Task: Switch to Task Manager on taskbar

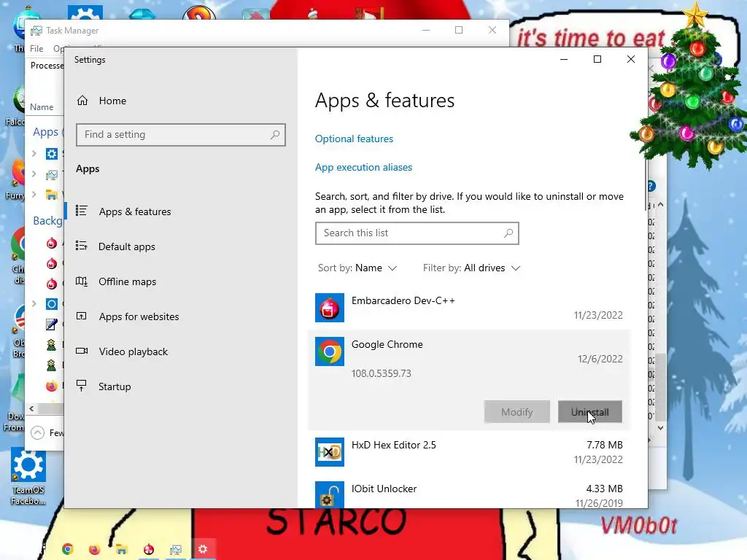Action: point(176,549)
